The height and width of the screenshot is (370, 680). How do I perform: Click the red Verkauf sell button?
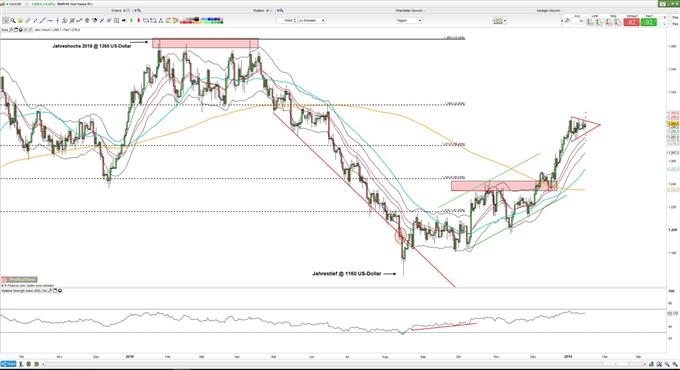tap(631, 22)
